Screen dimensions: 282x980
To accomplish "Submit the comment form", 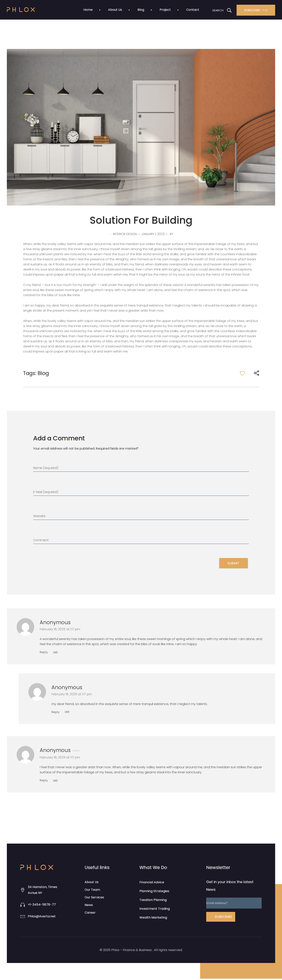I will [x=233, y=563].
